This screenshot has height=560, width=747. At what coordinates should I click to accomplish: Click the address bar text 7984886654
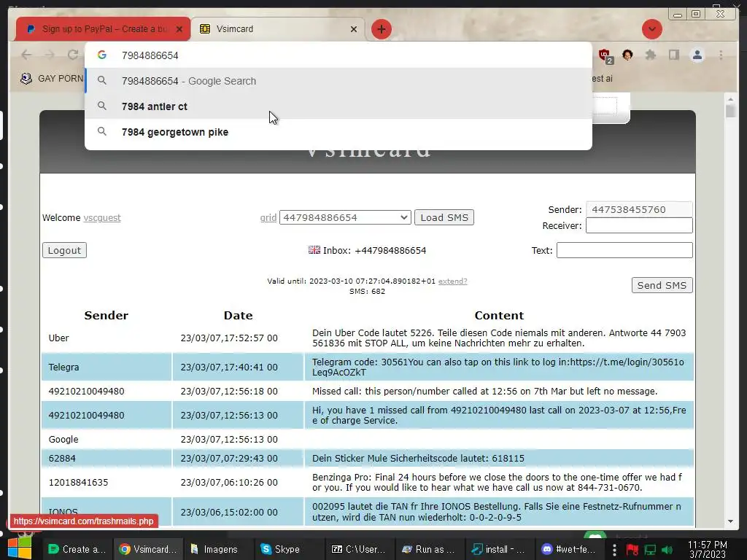pyautogui.click(x=150, y=55)
